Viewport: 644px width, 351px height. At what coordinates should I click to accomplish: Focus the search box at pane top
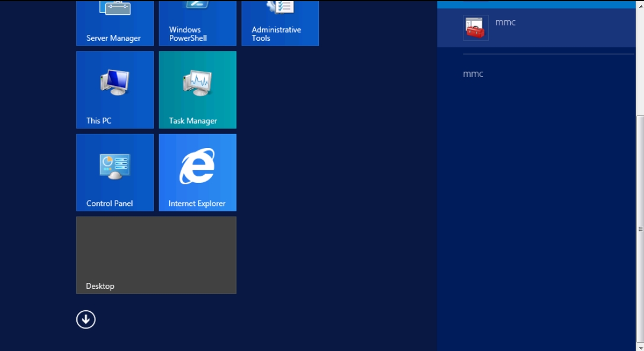coord(536,4)
